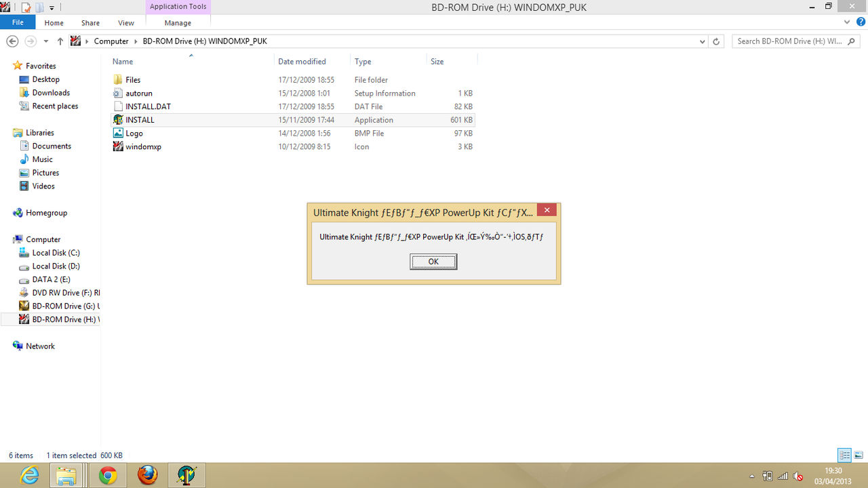Open the Videos library

point(43,186)
